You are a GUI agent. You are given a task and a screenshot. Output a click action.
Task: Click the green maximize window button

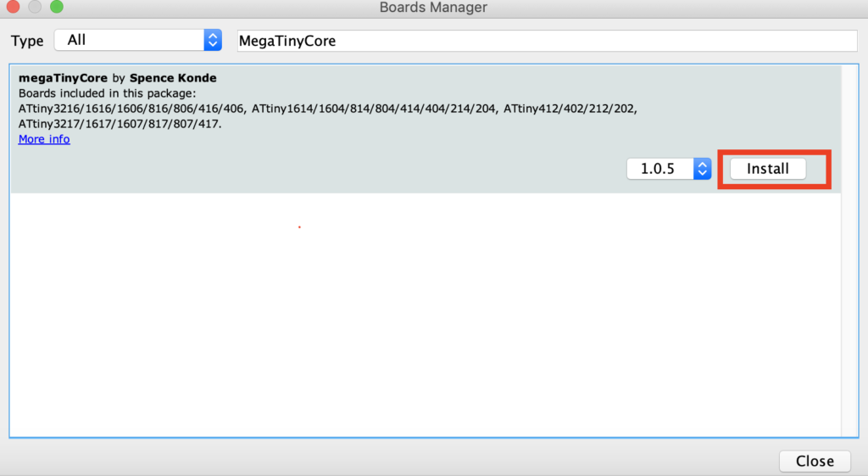point(57,8)
